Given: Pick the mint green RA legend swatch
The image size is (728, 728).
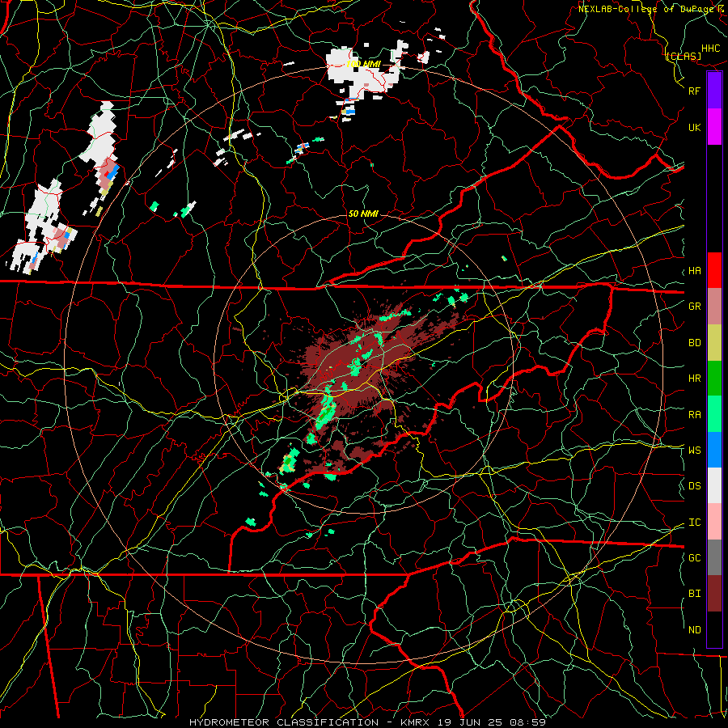Looking at the screenshot, I should pos(714,414).
